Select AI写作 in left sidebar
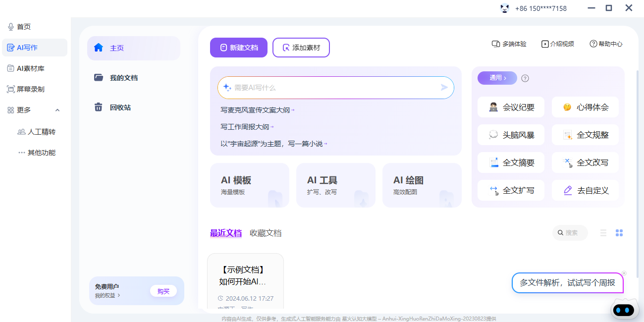The width and height of the screenshot is (644, 322). [34, 48]
